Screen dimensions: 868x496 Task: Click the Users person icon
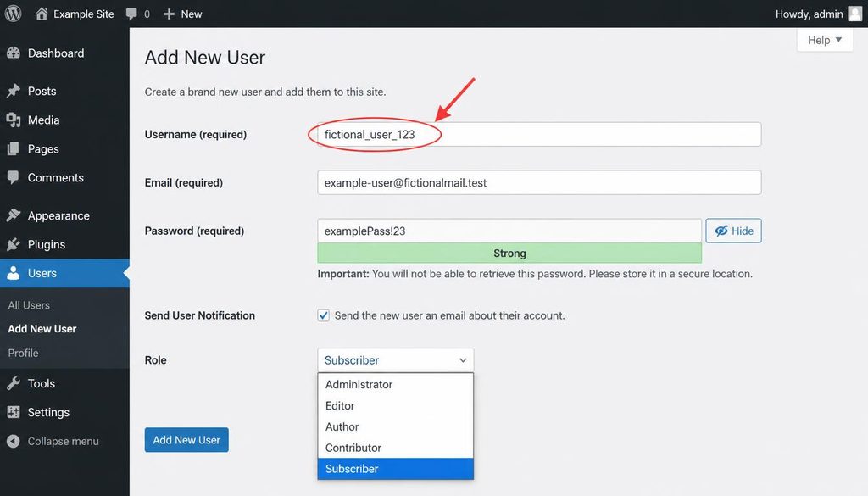click(14, 273)
